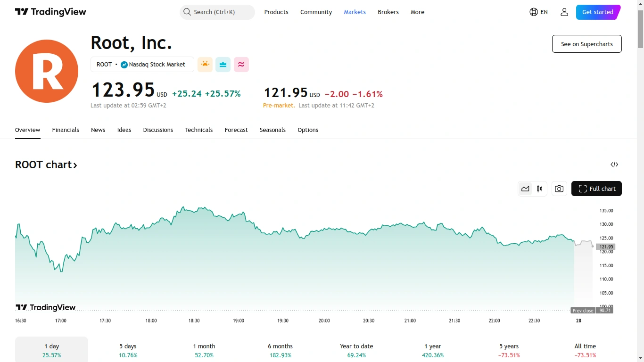The image size is (644, 362).
Task: Open the language globe selector
Action: [x=538, y=12]
